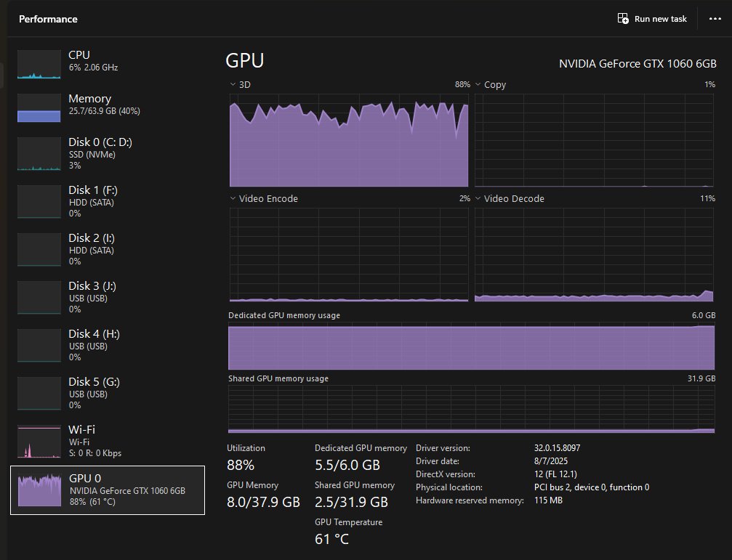Click the CPU 6% 2.06 GHz text
The height and width of the screenshot is (560, 732).
tap(93, 68)
